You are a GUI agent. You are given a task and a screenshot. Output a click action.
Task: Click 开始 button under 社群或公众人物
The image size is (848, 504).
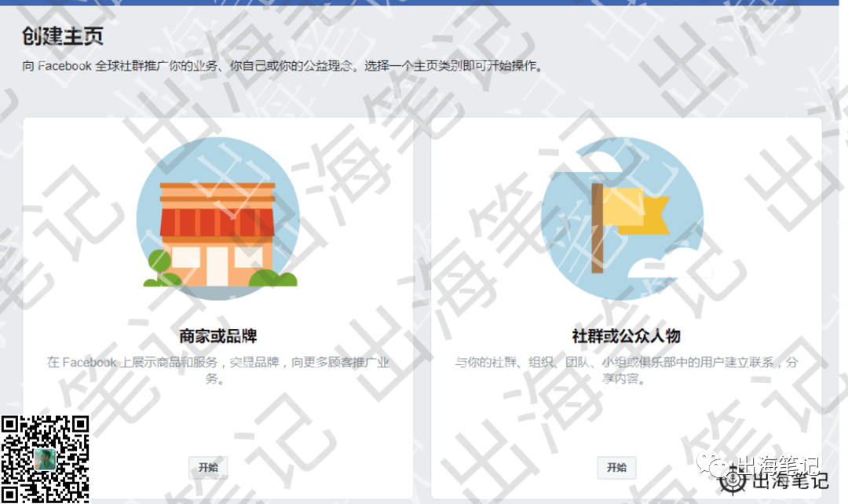pos(616,468)
